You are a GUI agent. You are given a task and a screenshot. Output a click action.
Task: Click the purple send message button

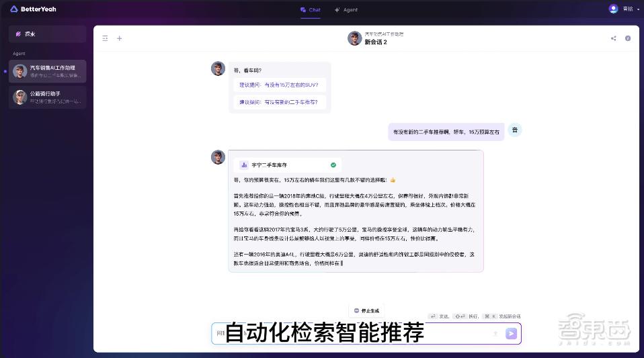pyautogui.click(x=511, y=333)
